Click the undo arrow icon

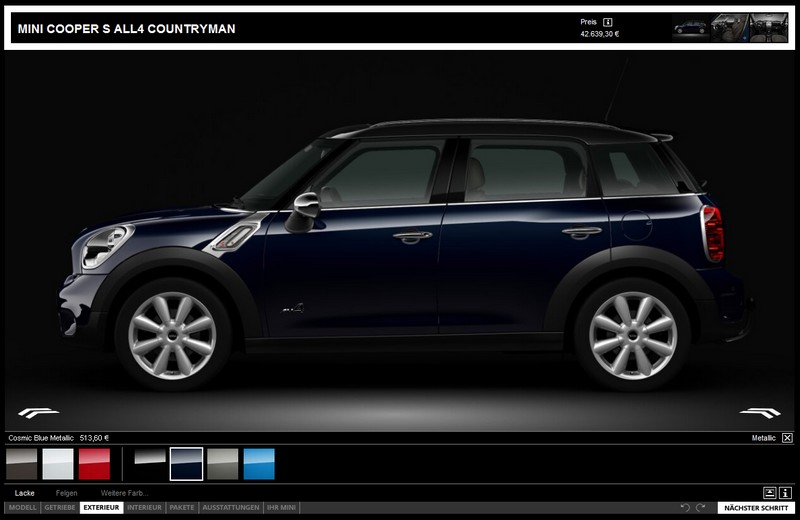(x=685, y=508)
